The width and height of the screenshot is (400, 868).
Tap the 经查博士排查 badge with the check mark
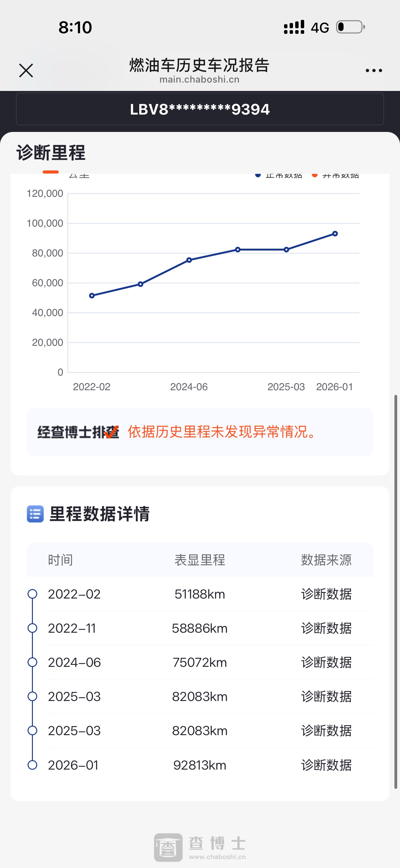[78, 432]
